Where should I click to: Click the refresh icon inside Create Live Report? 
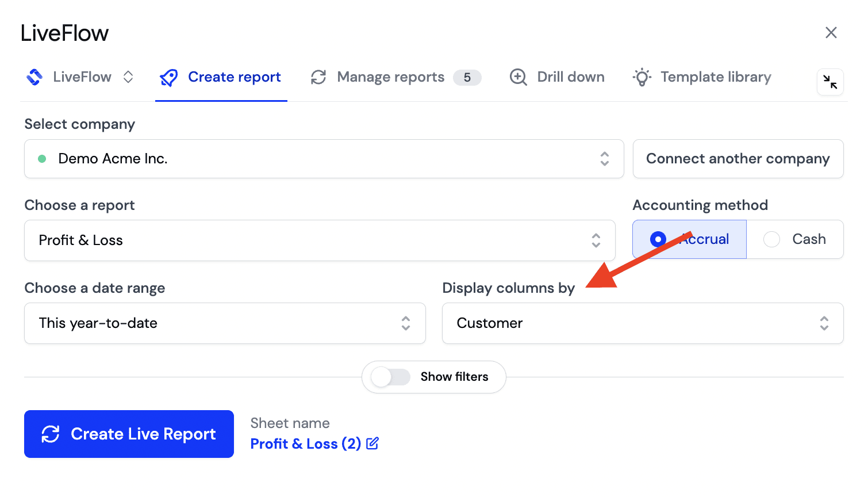50,434
